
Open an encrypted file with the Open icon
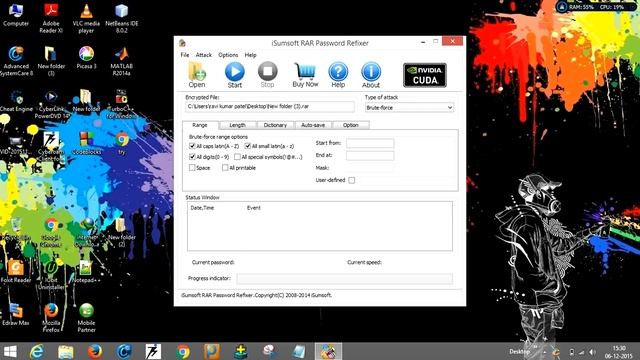[x=197, y=75]
